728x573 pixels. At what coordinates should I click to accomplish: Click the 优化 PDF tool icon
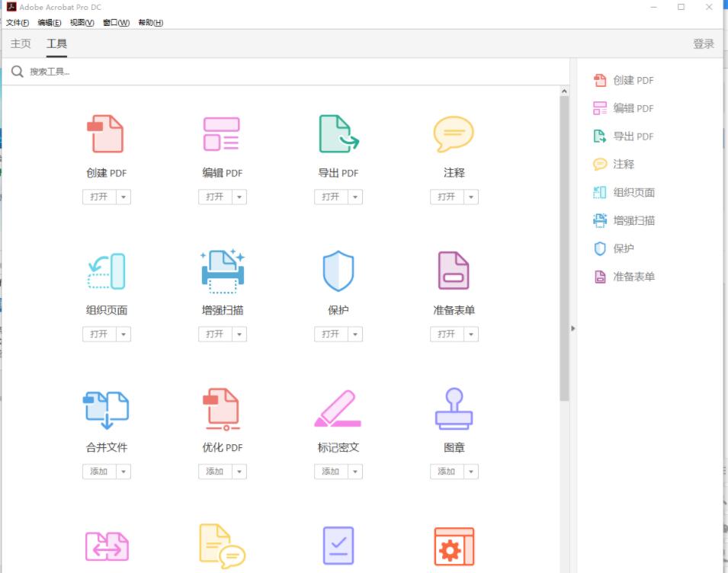(223, 409)
